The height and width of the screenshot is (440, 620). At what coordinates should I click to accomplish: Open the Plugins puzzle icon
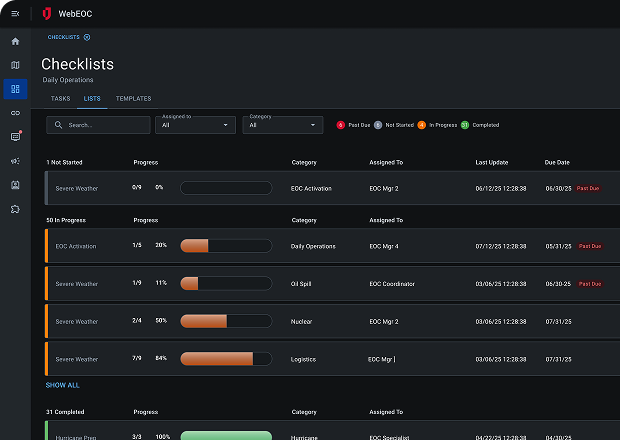[15, 209]
